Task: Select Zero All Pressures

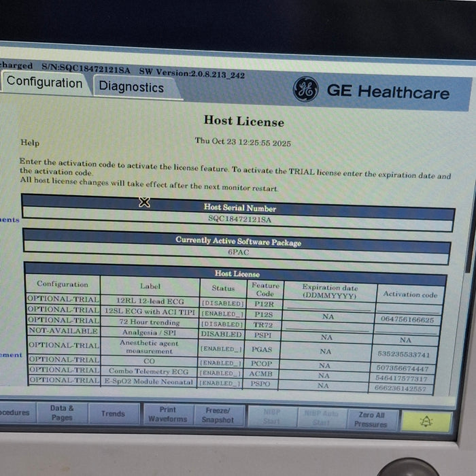Action: click(371, 420)
